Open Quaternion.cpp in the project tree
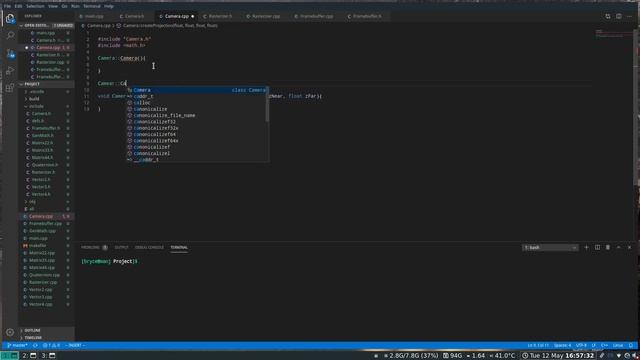 tap(44, 275)
